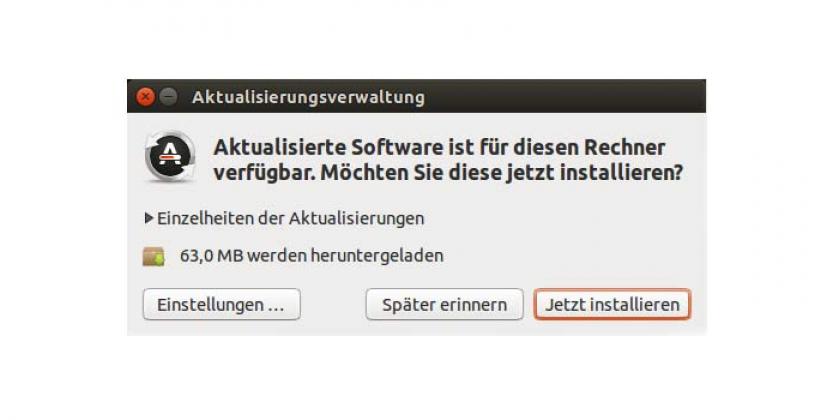Click the Aktualisierungsverwaltung title bar text
Screen dimensions: 840x420
pyautogui.click(x=308, y=98)
